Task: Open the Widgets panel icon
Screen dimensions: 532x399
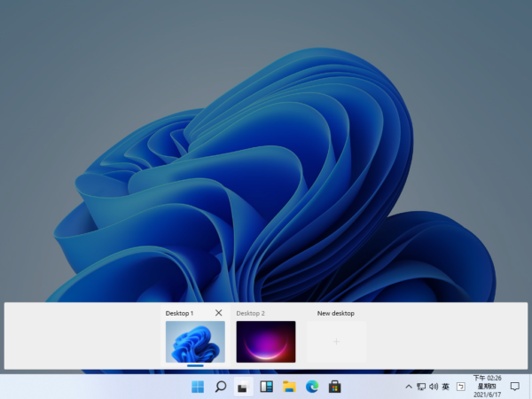Action: tap(266, 387)
